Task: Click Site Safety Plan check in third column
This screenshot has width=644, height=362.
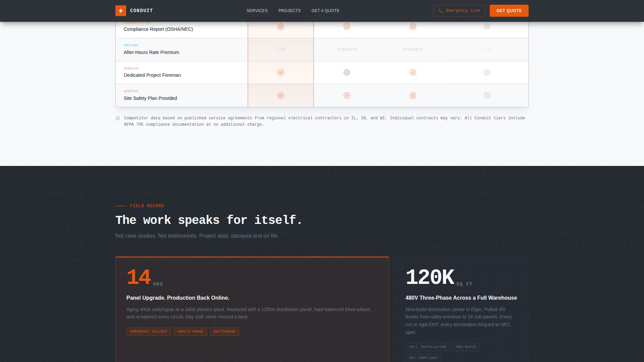Action: [x=413, y=96]
